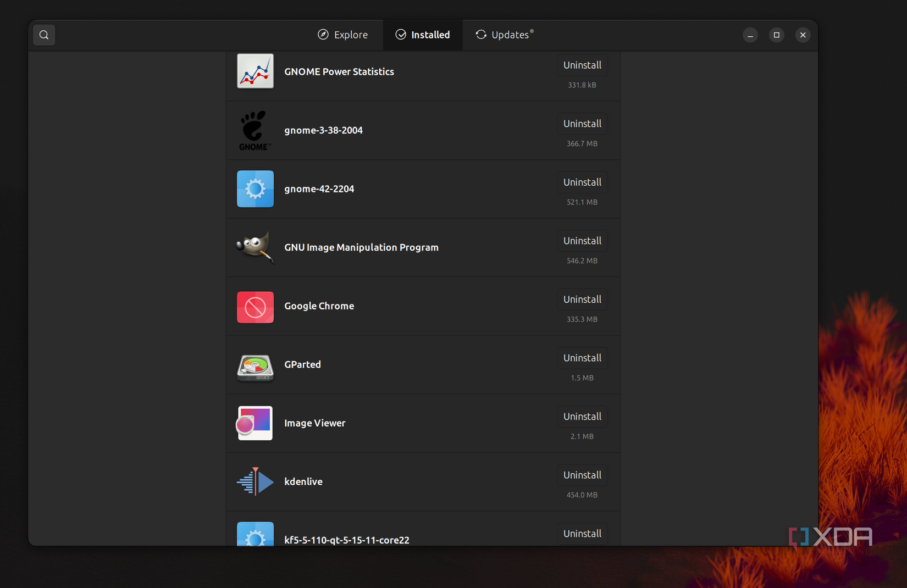
Task: Click the GIMP Wilber mascot icon
Action: click(x=255, y=247)
